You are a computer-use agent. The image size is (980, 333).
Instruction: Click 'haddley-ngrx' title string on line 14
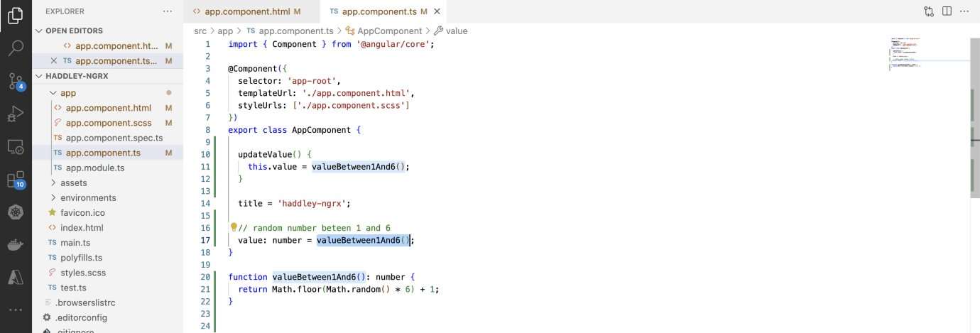[x=312, y=204]
